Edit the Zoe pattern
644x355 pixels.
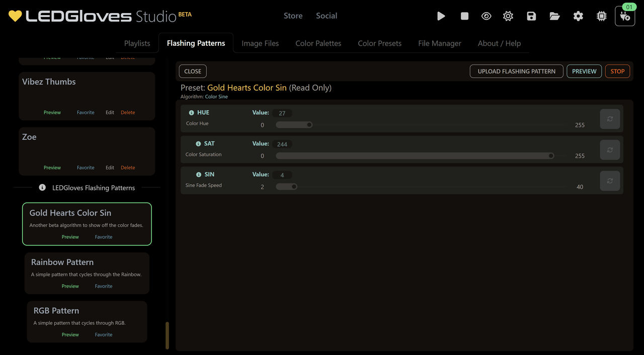click(x=110, y=168)
